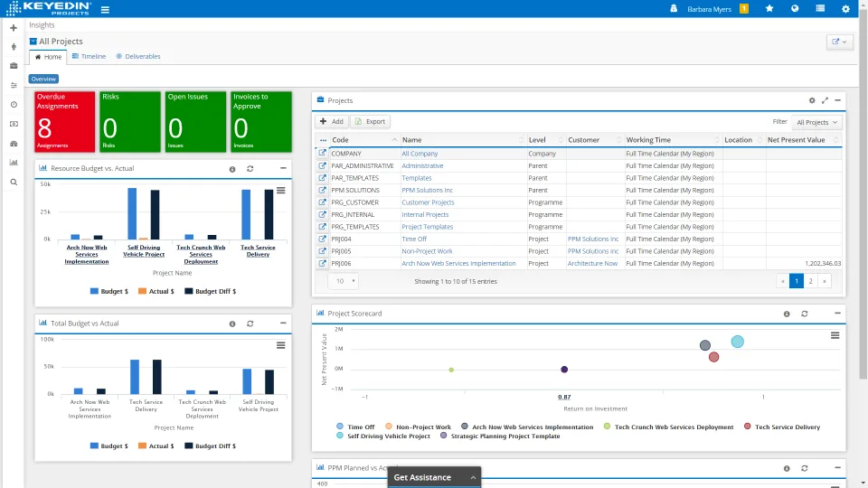Show info for Total Budget vs Actual
The width and height of the screenshot is (868, 488).
232,324
